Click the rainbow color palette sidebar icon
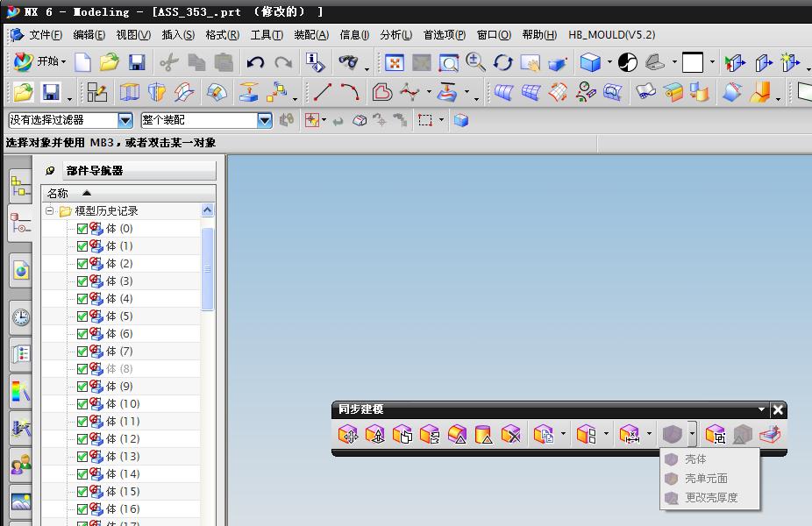Viewport: 812px width, 526px height. point(21,392)
